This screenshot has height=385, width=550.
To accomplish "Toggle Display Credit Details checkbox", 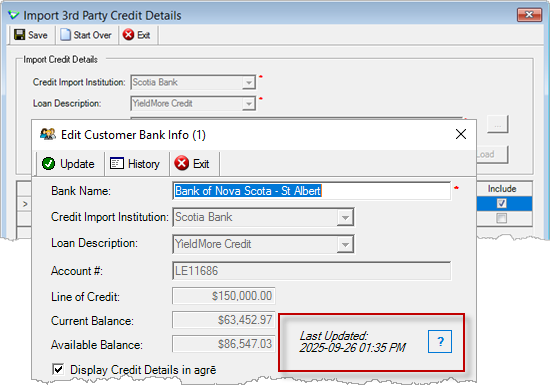I will click(x=58, y=369).
